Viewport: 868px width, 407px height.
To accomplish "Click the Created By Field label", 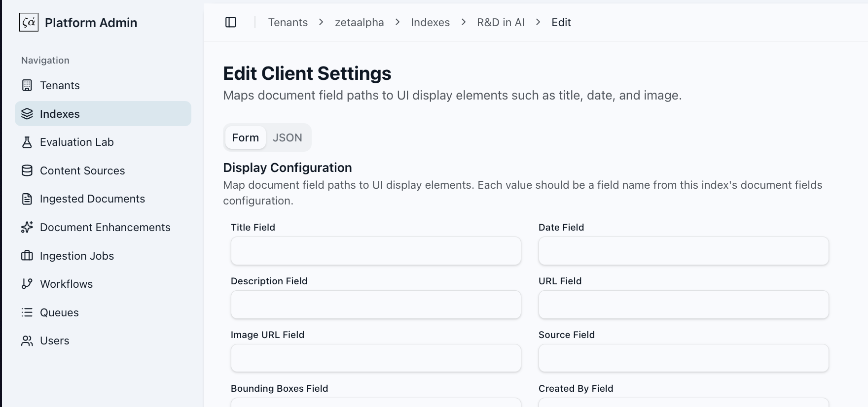I will 576,388.
